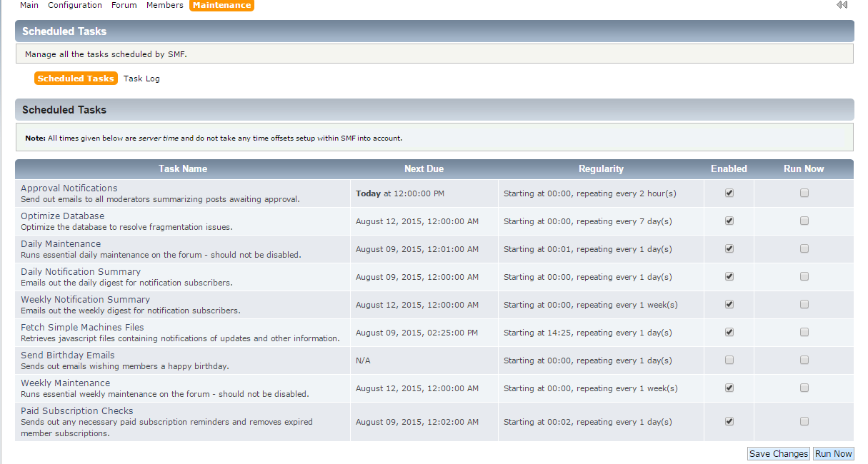Check Run Now for Approval Notifications

click(804, 193)
